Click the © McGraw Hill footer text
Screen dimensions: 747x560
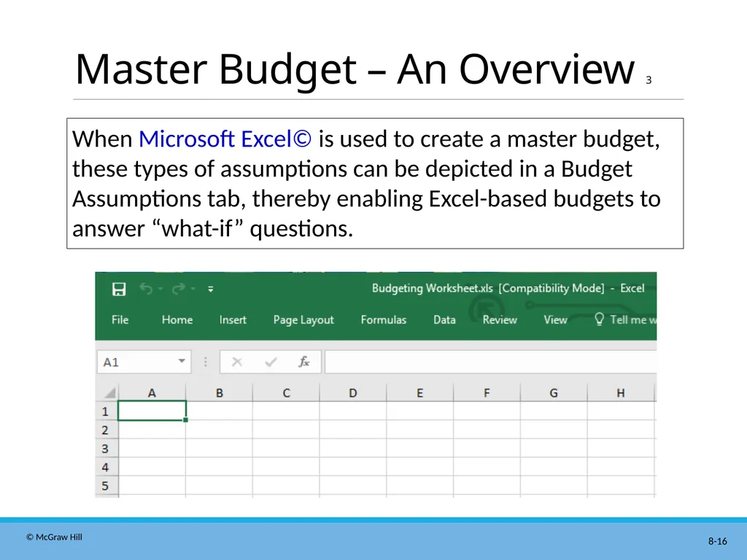pos(54,537)
